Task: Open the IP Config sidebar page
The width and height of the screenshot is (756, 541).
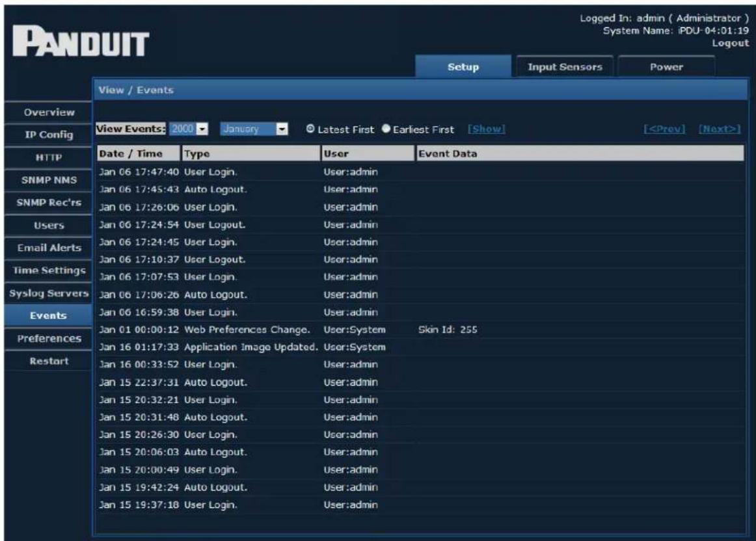Action: (49, 135)
